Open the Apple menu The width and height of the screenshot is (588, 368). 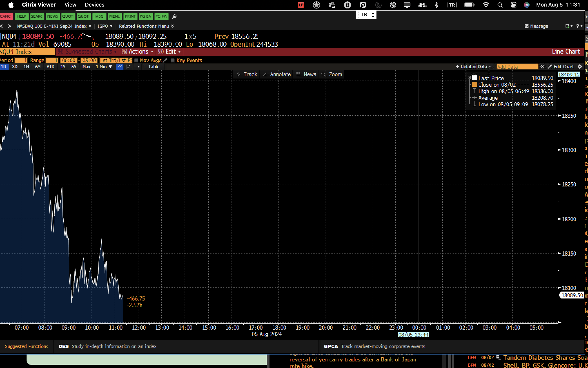pos(11,5)
